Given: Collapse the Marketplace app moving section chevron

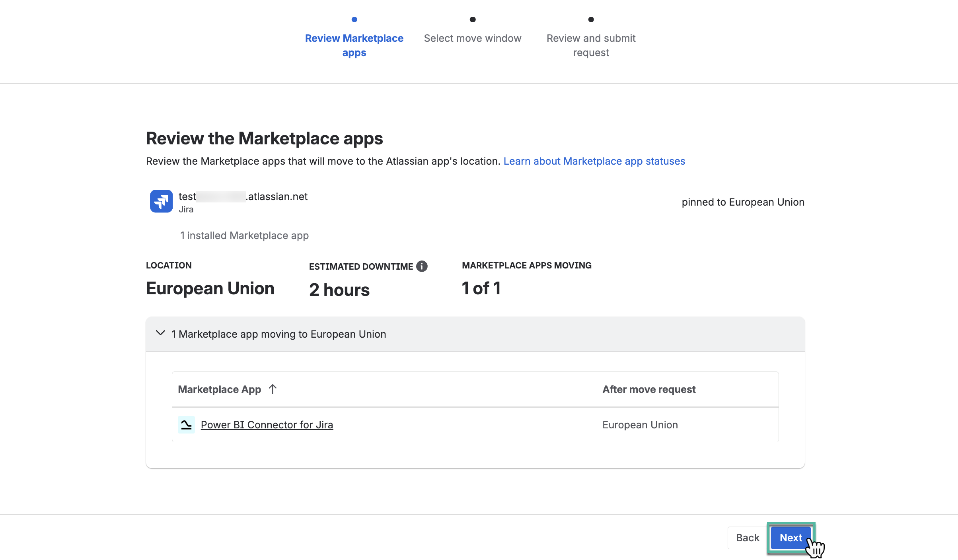Looking at the screenshot, I should tap(160, 333).
